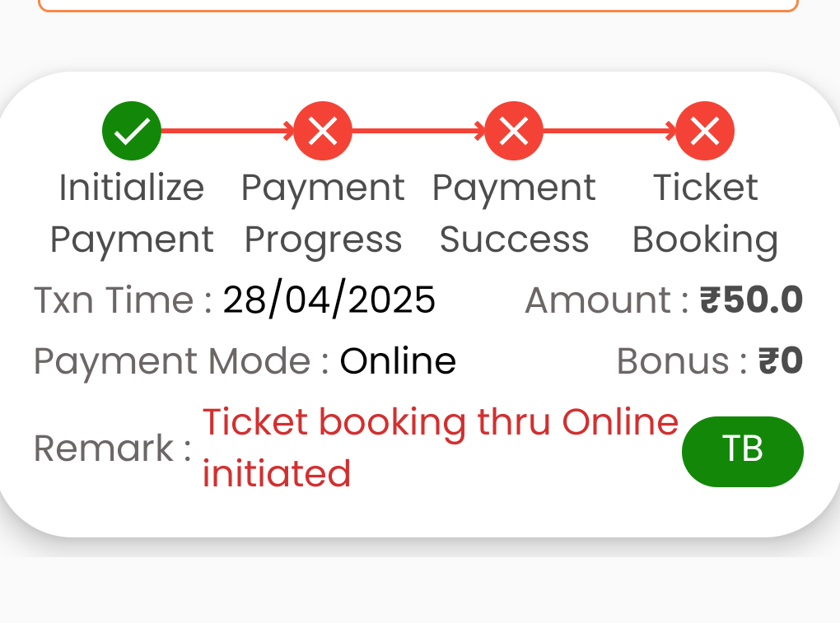Click the Remark label
Viewport: 840px width, 623px height.
113,449
